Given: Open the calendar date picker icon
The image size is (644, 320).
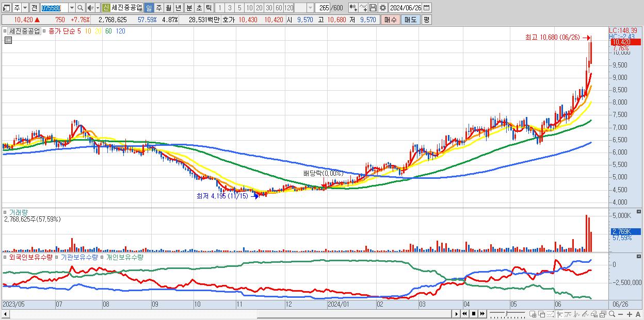Looking at the screenshot, I should pos(426,8).
